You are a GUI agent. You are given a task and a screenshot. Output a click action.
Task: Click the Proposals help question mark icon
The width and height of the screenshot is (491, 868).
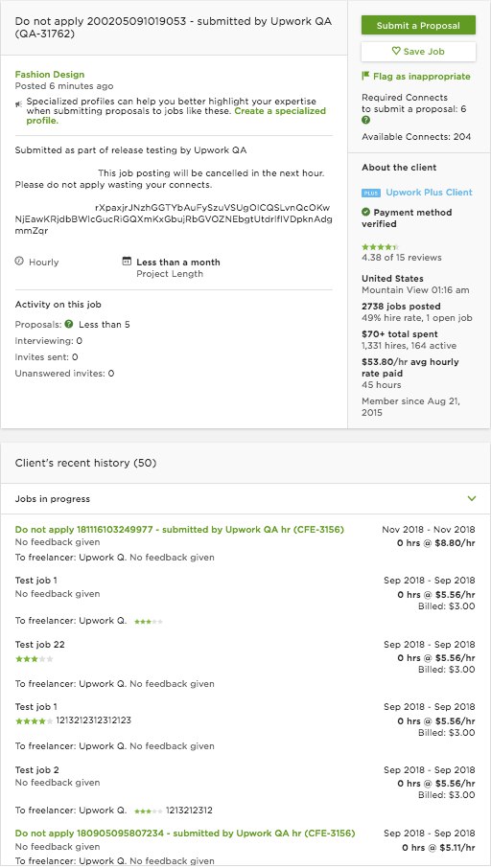(69, 324)
